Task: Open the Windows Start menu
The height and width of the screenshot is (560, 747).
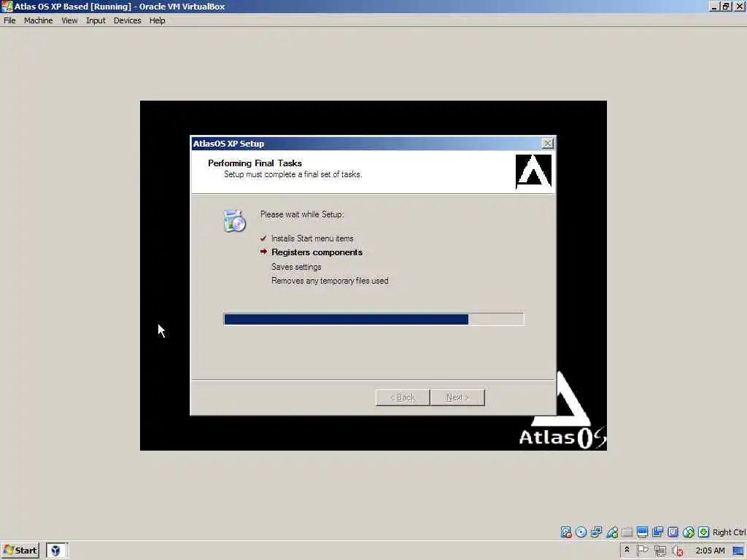Action: pos(20,551)
